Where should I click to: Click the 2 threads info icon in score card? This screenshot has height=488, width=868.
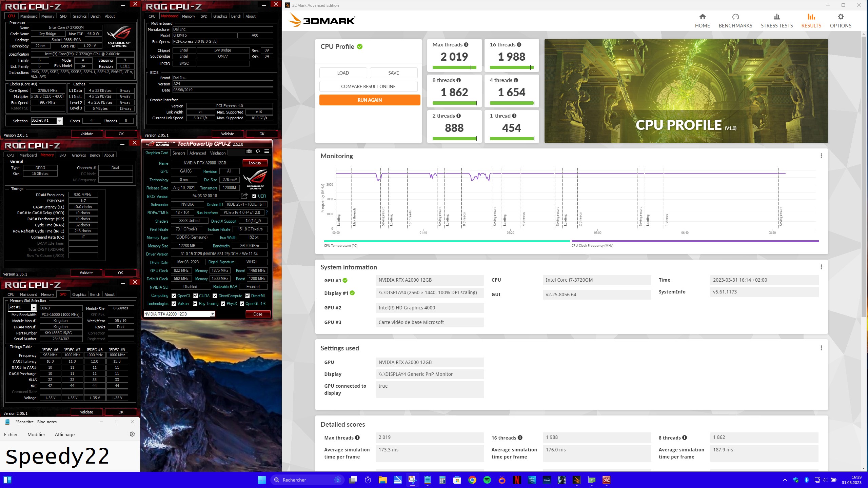pos(458,116)
